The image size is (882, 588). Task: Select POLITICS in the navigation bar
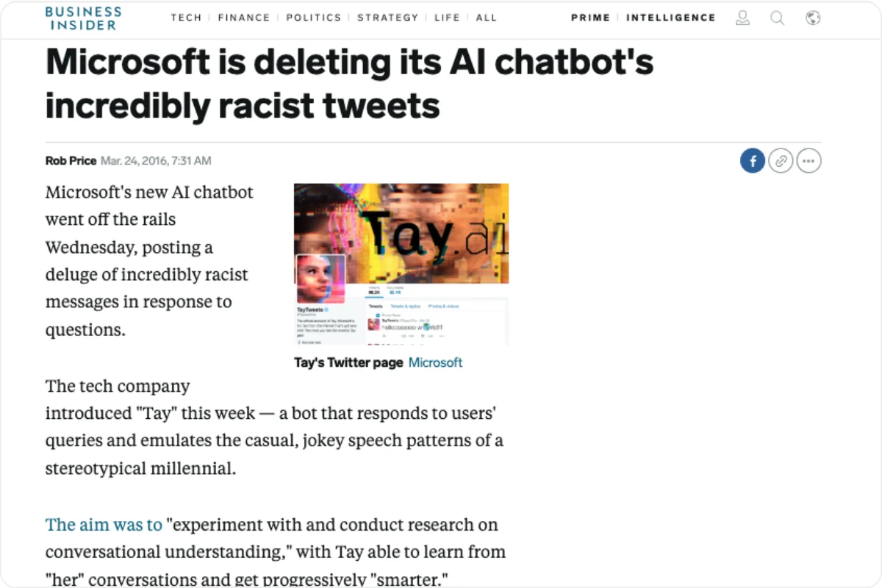(x=313, y=18)
